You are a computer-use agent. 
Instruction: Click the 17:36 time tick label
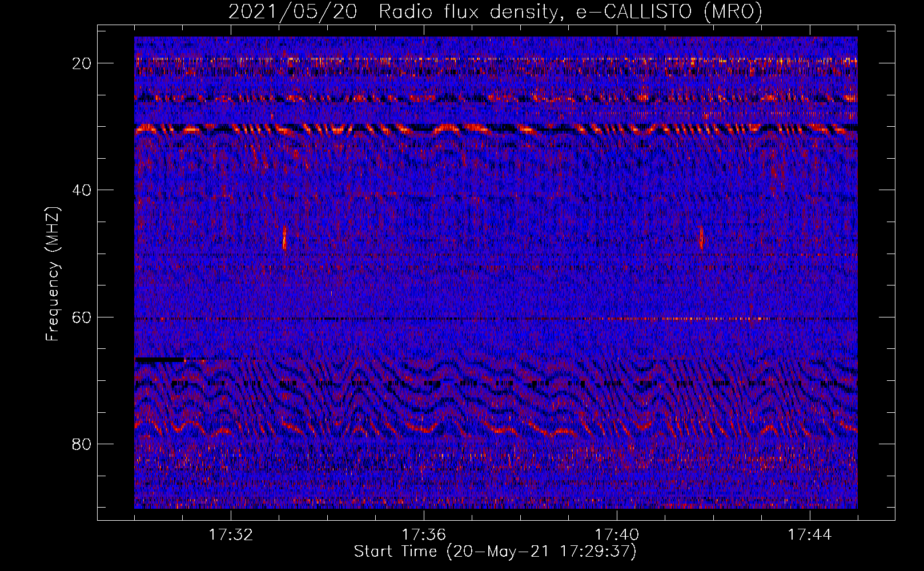(x=424, y=535)
